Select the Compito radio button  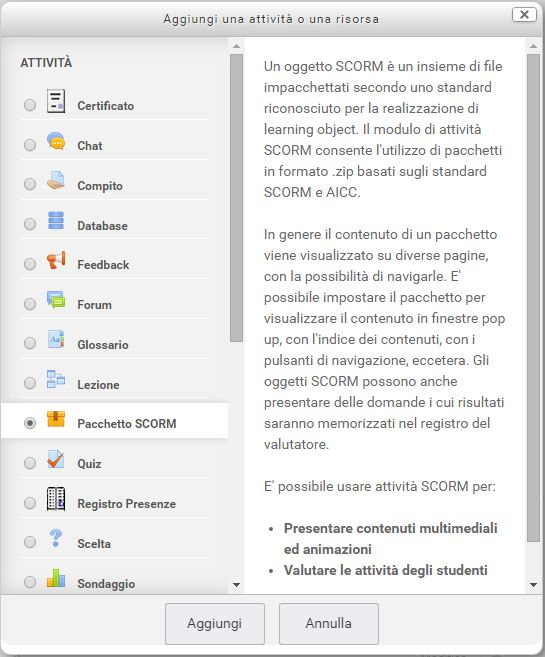point(30,184)
